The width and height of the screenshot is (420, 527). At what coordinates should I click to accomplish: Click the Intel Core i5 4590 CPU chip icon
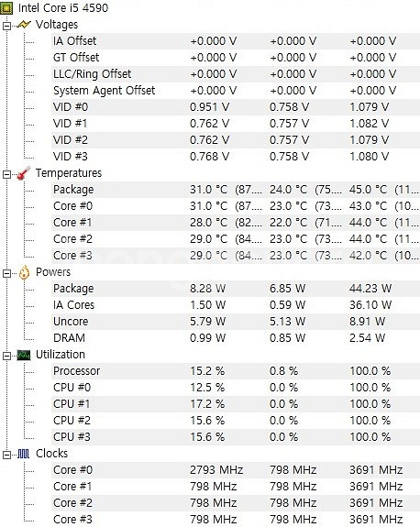coord(6,7)
